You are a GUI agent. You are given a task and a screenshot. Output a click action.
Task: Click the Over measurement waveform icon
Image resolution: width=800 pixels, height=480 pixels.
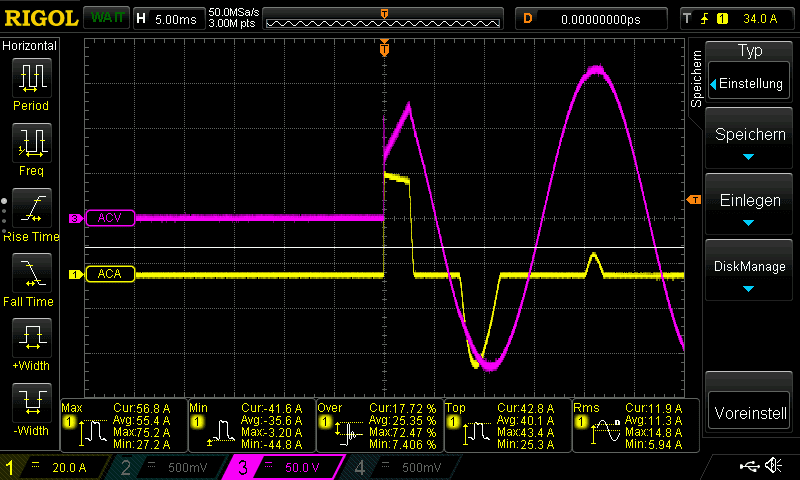348,433
